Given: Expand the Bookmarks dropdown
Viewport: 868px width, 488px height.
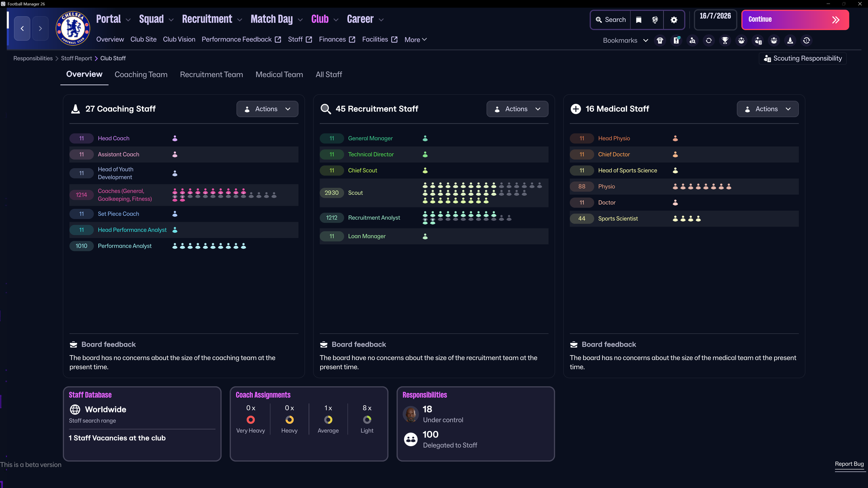Looking at the screenshot, I should coord(625,40).
